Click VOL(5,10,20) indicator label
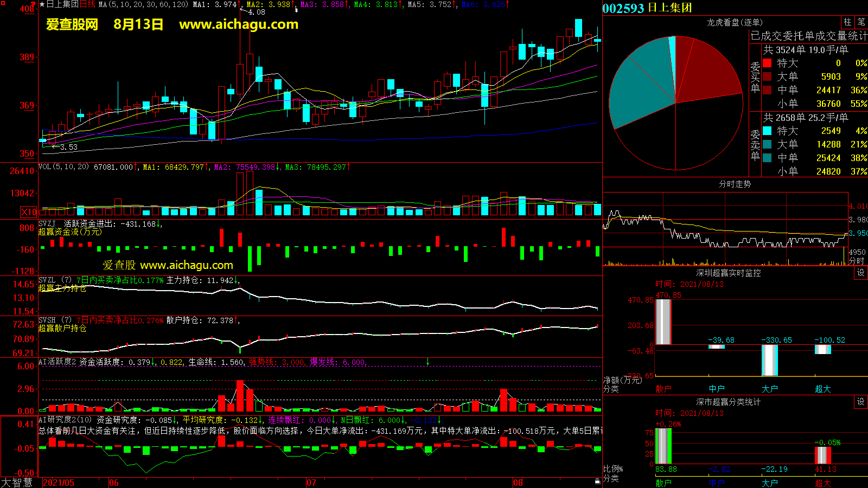868x488 pixels. coord(63,167)
